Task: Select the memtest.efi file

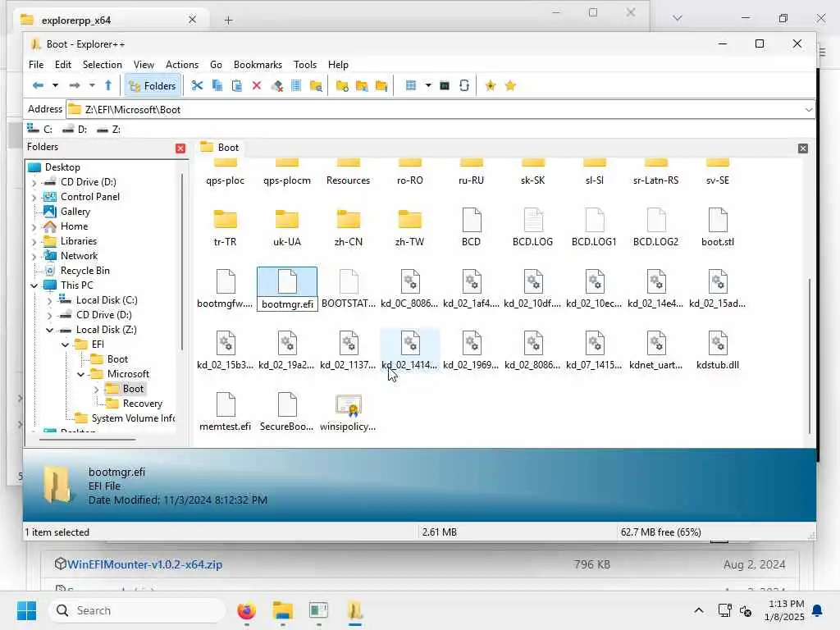Action: tap(226, 412)
